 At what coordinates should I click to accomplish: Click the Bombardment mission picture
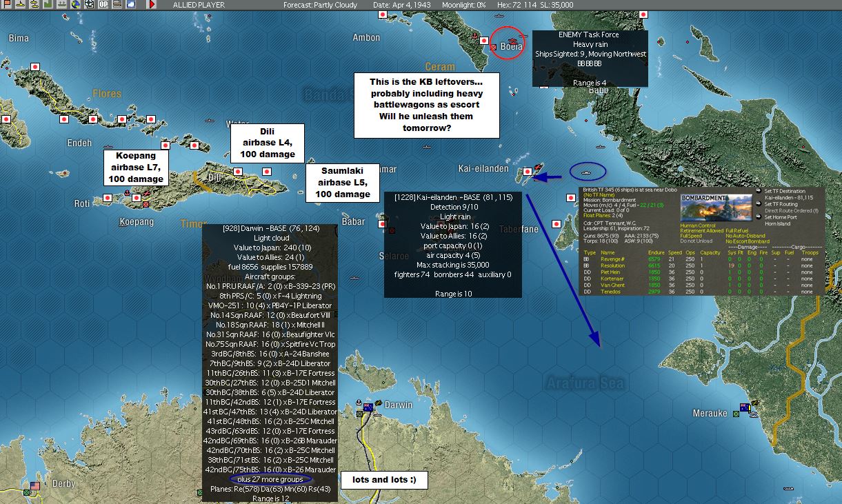716,208
